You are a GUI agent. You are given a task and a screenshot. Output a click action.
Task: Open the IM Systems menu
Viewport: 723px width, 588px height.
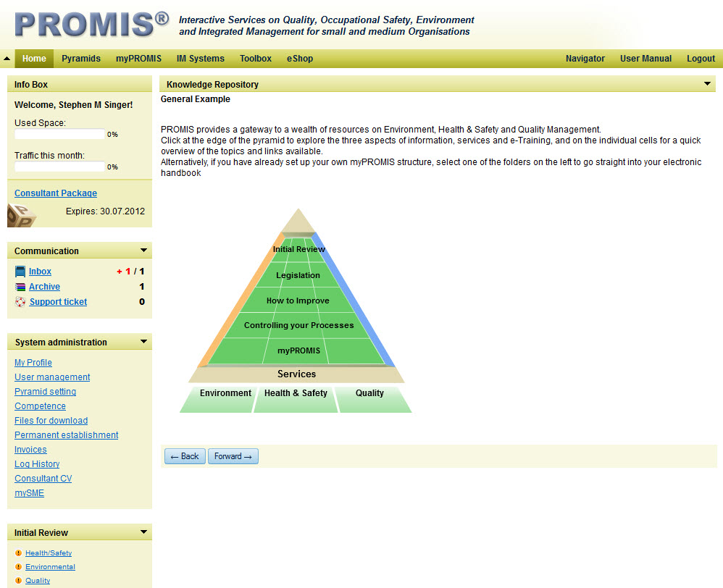pos(200,59)
